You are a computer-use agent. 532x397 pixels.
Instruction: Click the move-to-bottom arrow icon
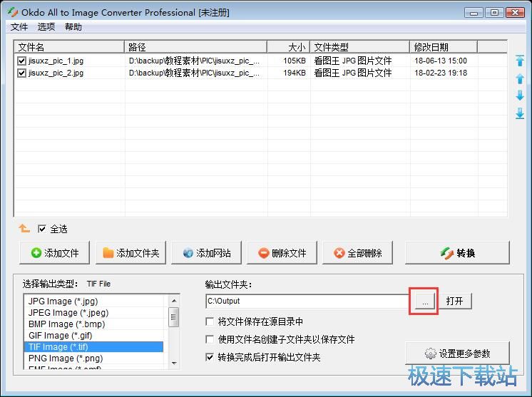520,113
